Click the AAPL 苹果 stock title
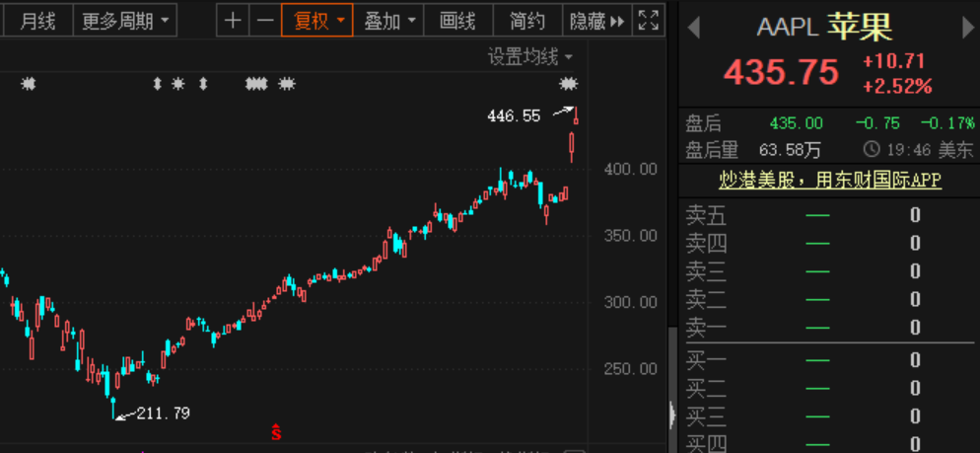Screen dimensions: 980x453 pyautogui.click(x=824, y=27)
